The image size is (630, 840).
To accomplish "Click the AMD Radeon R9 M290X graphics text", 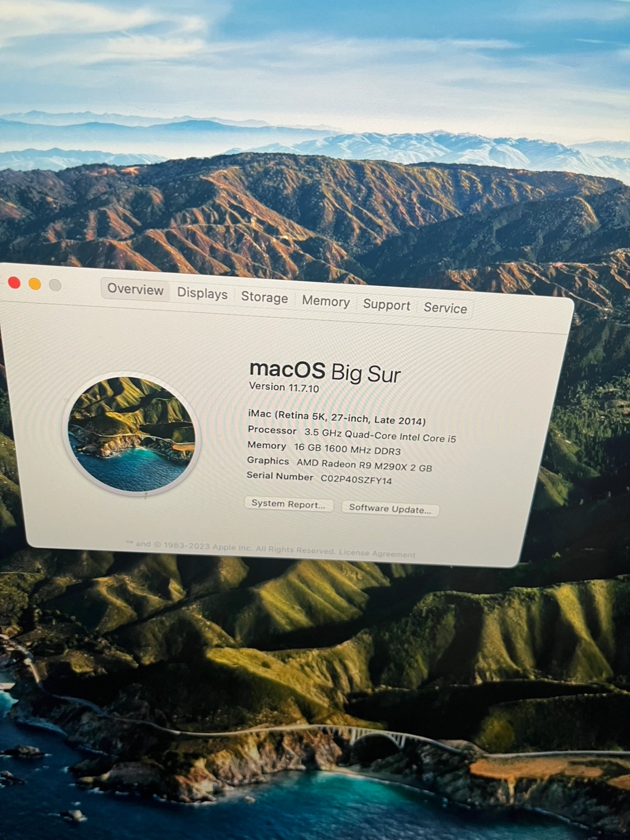I will (364, 466).
